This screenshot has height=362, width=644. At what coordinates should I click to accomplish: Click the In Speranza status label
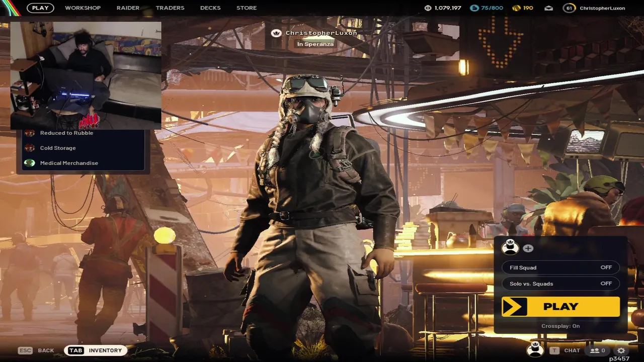point(315,44)
